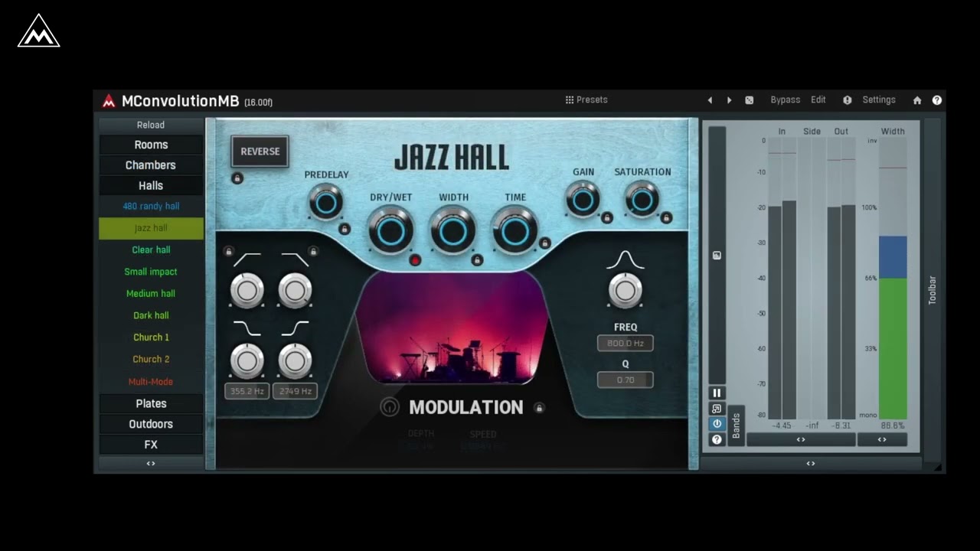Click collapse arrows below the preset list
The height and width of the screenshot is (551, 980).
point(151,464)
